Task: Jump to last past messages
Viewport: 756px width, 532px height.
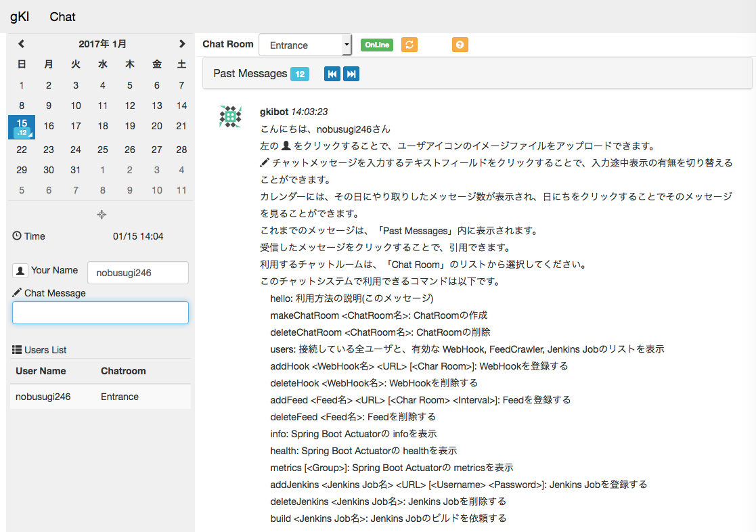Action: click(x=351, y=74)
